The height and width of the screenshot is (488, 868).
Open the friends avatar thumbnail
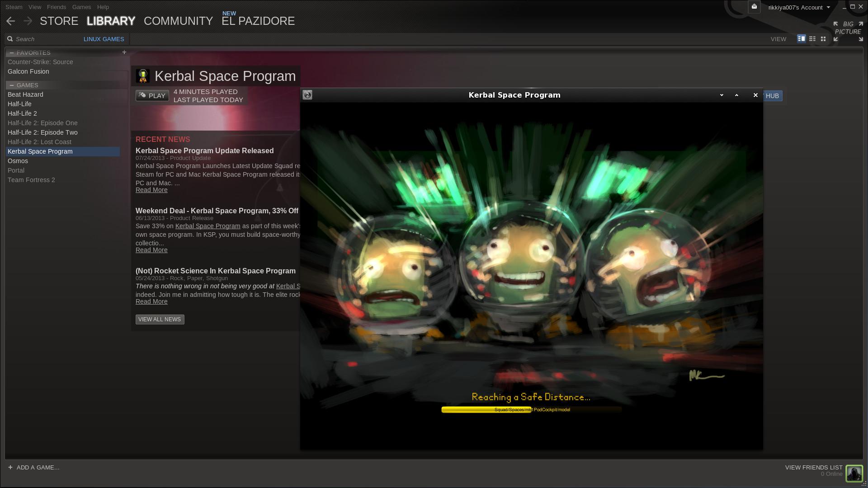854,474
